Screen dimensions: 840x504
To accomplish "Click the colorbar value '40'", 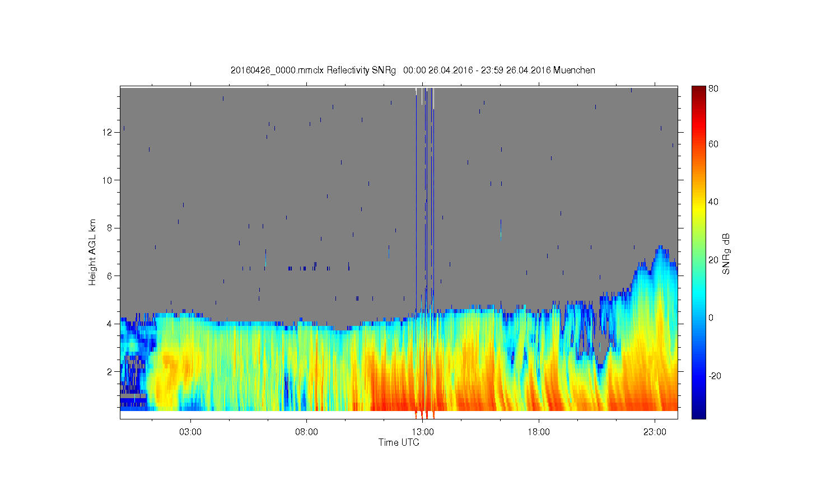I will (713, 202).
